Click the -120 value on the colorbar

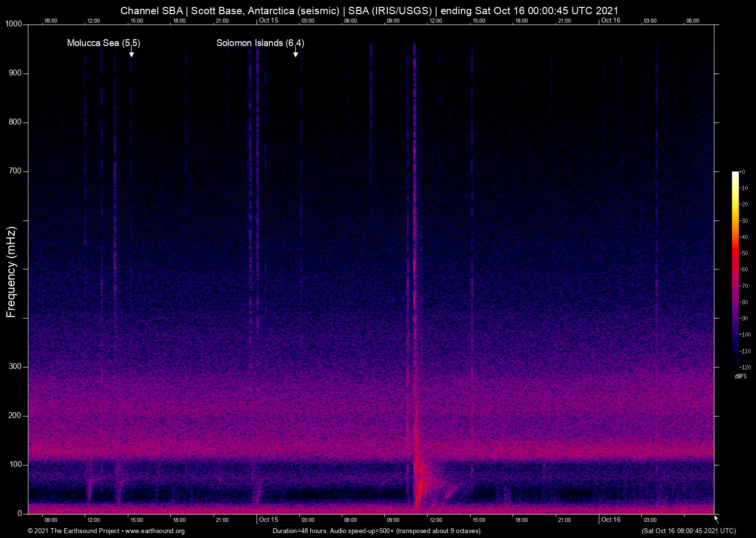745,367
